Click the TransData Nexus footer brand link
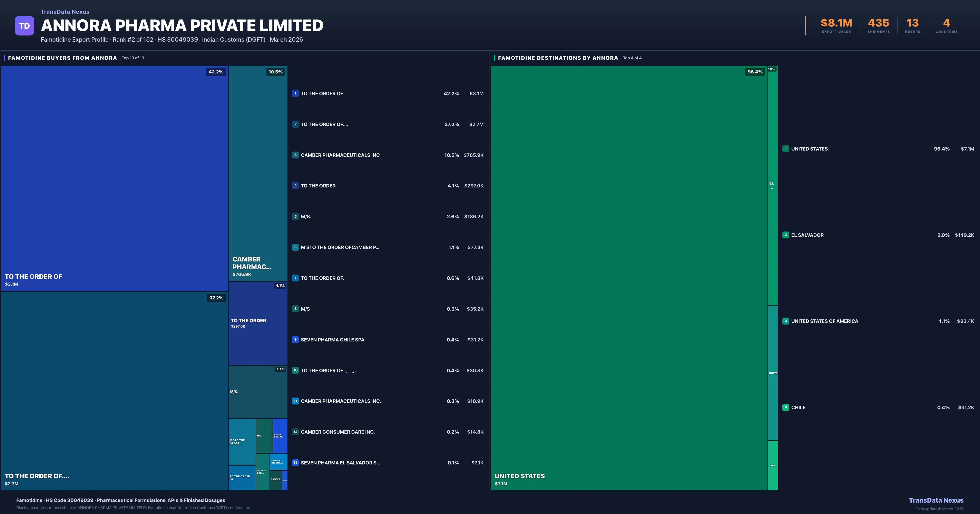980x514 pixels. (x=936, y=500)
